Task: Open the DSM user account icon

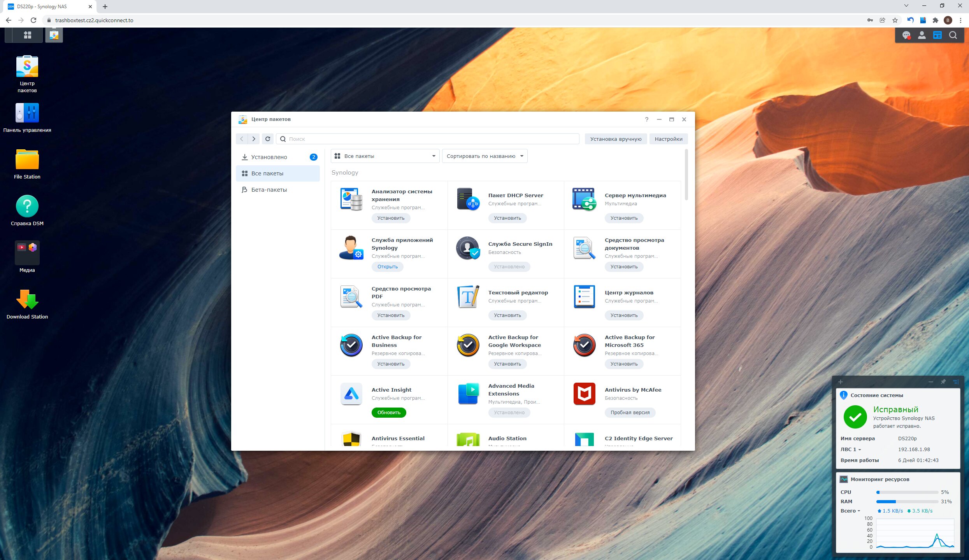Action: 922,35
